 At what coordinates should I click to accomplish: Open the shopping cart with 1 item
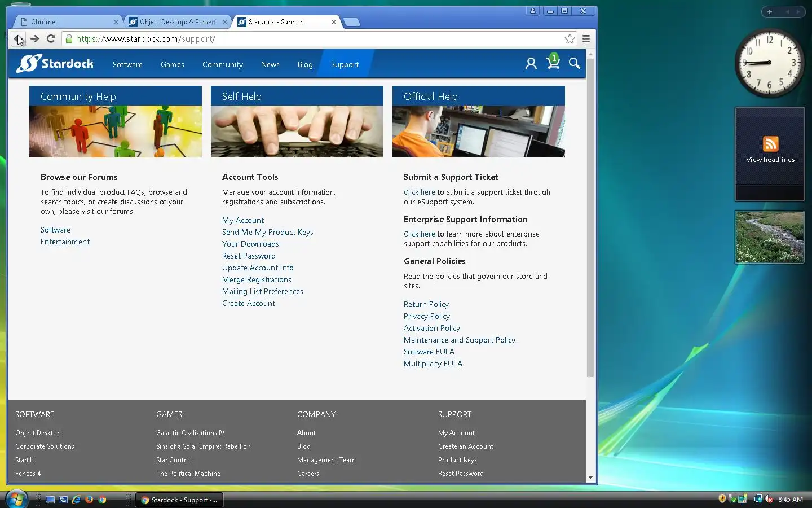553,62
